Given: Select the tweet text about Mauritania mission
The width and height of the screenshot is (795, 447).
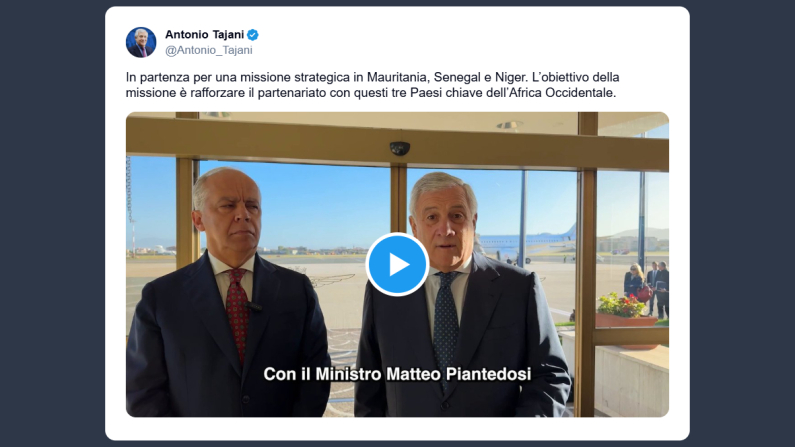Looking at the screenshot, I should 373,85.
